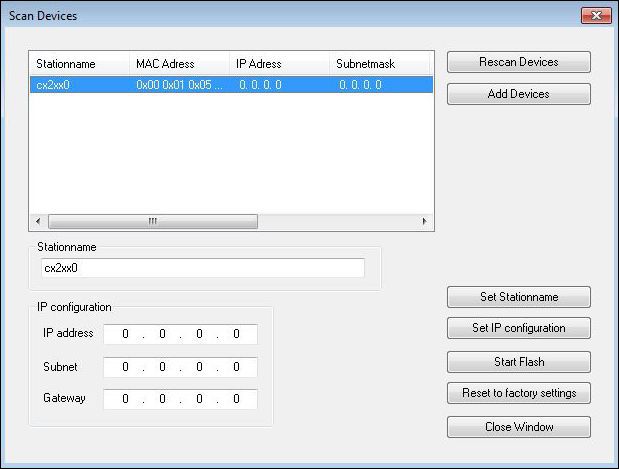
Task: Click the MAC value 0x00 0x01 0x05
Action: click(179, 85)
